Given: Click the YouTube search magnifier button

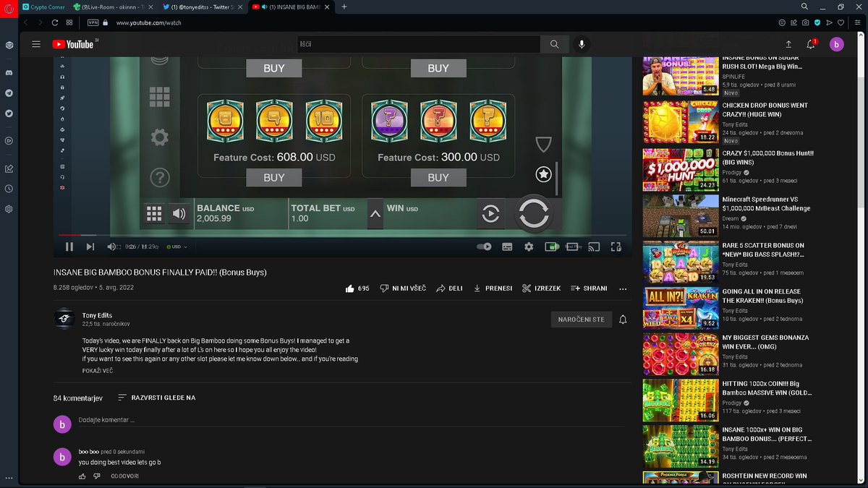Looking at the screenshot, I should pyautogui.click(x=554, y=44).
